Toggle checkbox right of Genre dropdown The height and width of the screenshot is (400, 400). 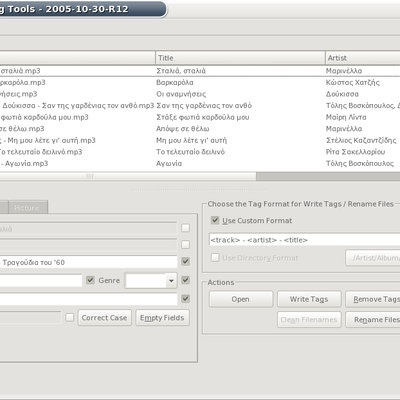click(185, 280)
